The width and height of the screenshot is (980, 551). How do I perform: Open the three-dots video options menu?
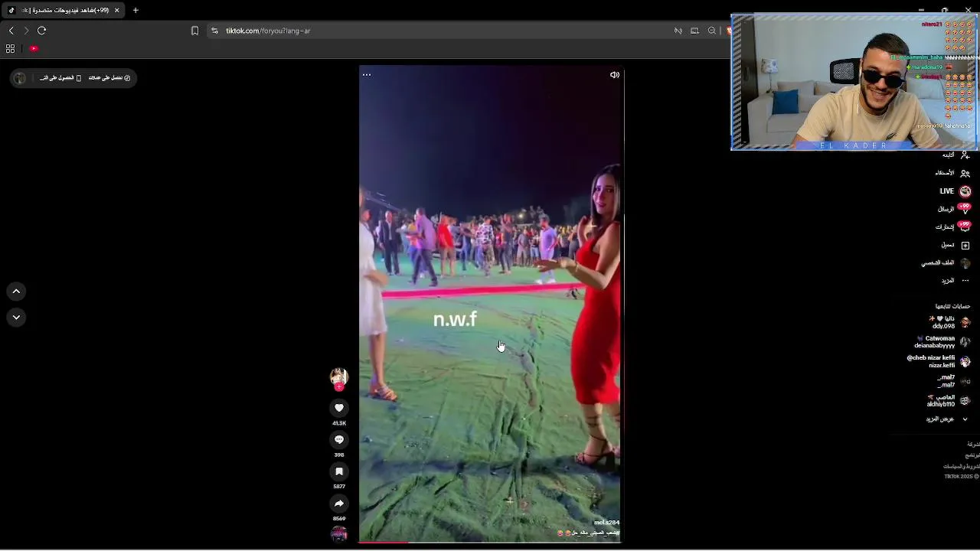[367, 75]
